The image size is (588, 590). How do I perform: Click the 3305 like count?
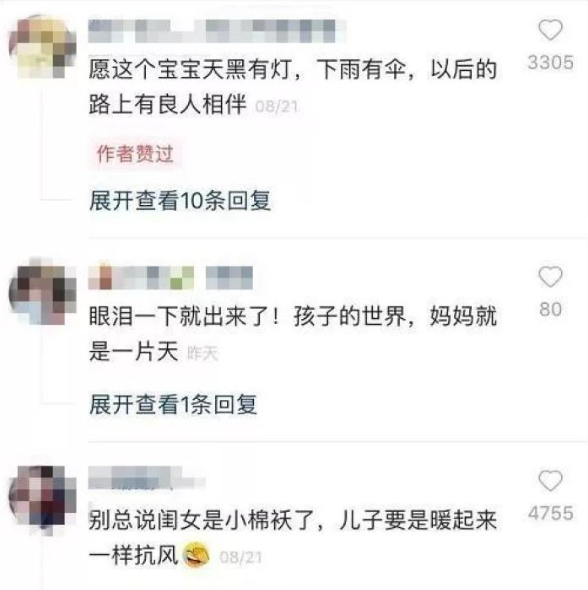pos(550,62)
